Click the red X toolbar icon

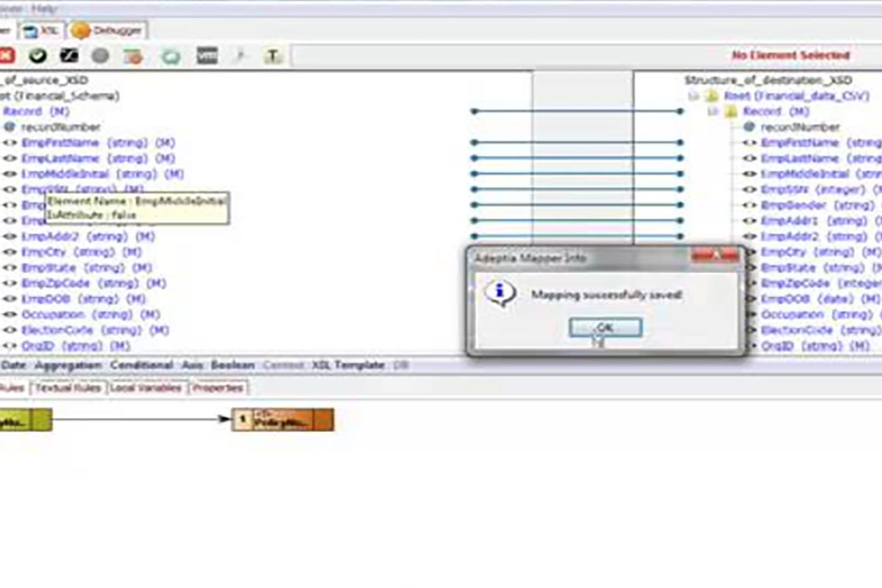(x=7, y=56)
